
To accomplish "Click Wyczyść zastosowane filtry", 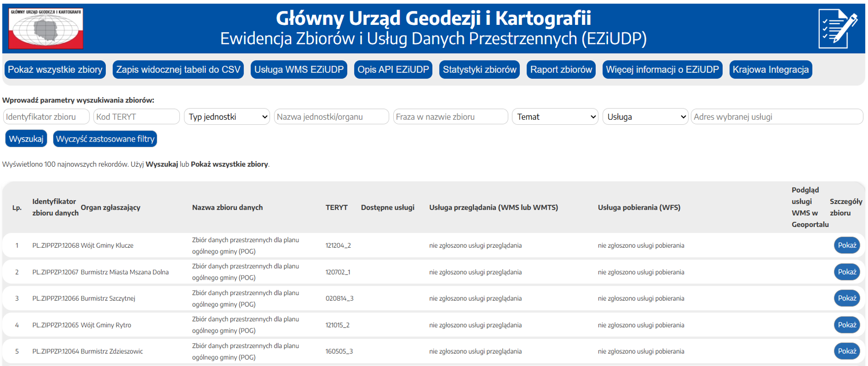I will pyautogui.click(x=105, y=139).
